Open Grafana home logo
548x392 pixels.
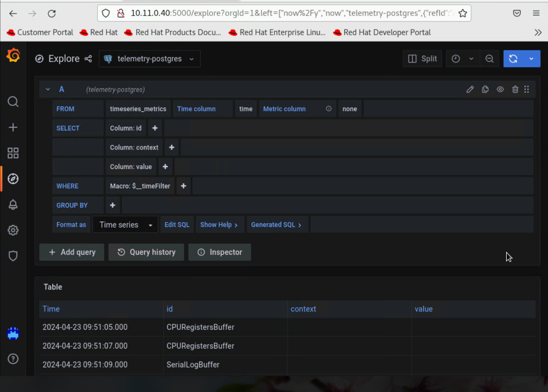[x=13, y=56]
